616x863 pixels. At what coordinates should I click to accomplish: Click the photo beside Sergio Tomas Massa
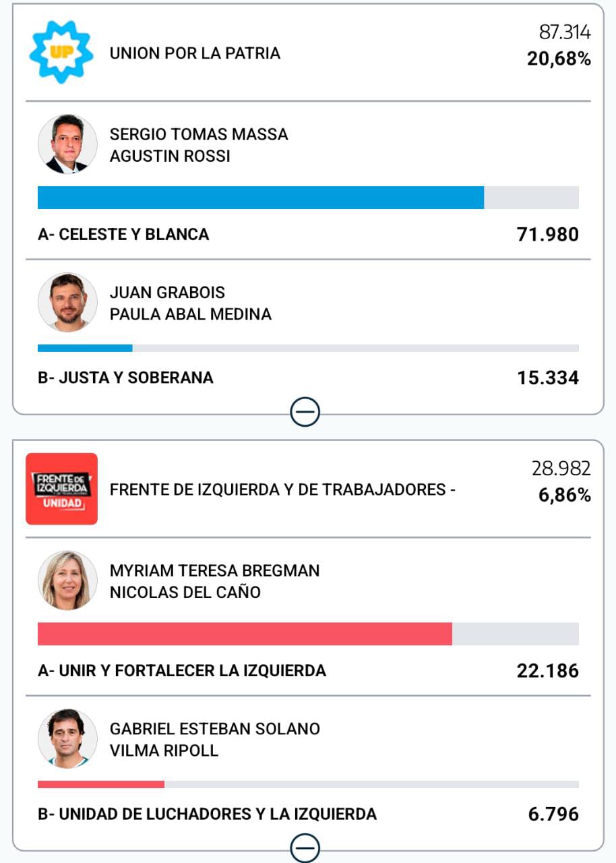point(67,144)
